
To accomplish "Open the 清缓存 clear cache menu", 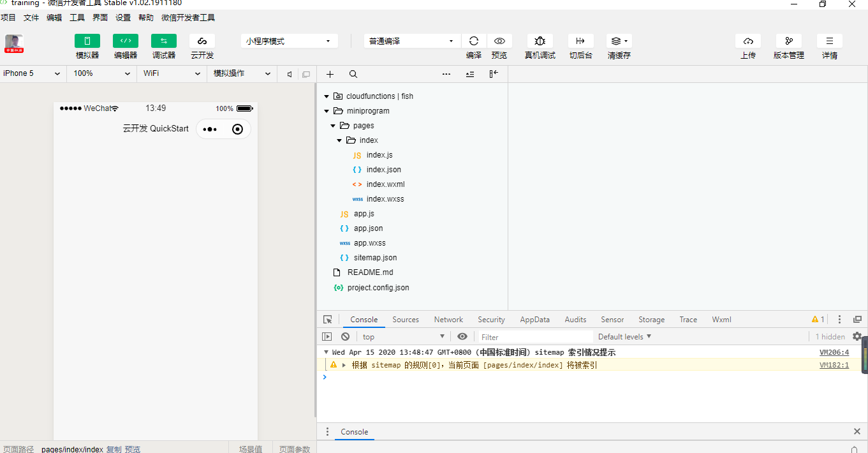I will point(619,41).
